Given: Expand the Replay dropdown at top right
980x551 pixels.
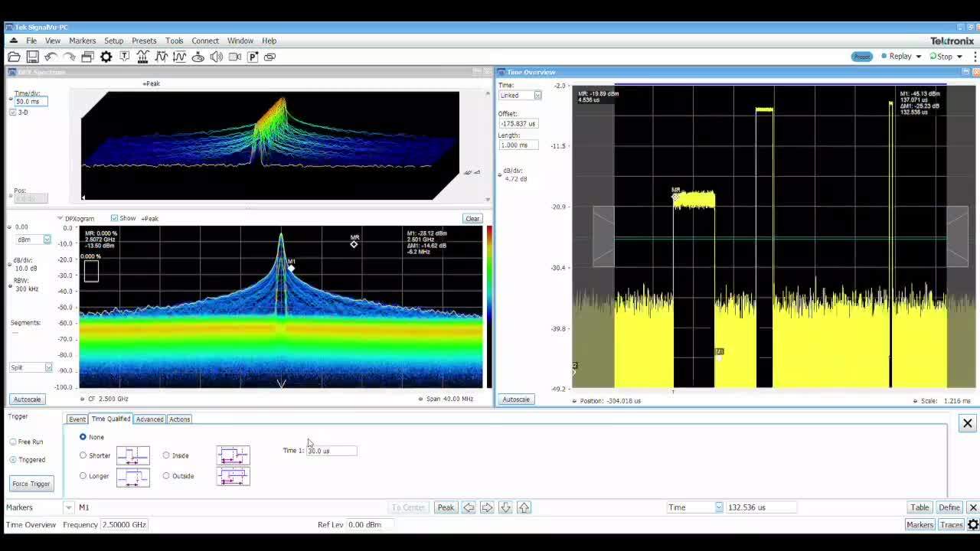Looking at the screenshot, I should pos(917,56).
